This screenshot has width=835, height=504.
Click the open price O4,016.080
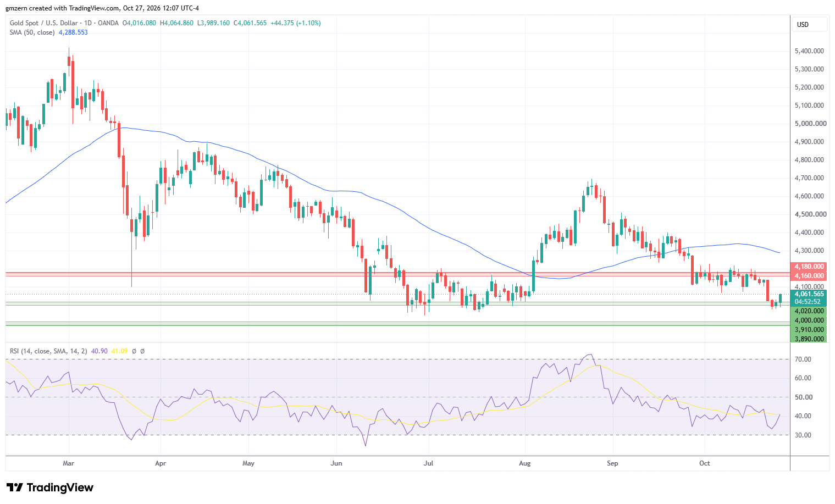[x=139, y=23]
